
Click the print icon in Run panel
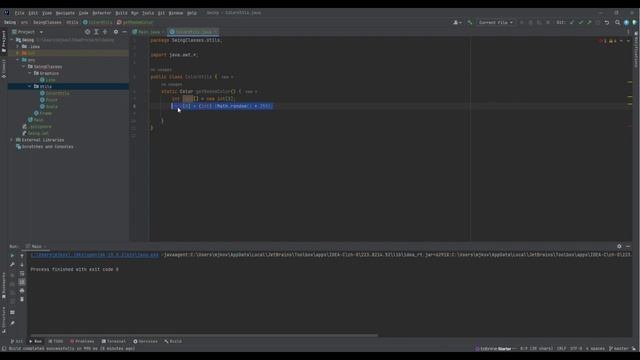tap(22, 291)
